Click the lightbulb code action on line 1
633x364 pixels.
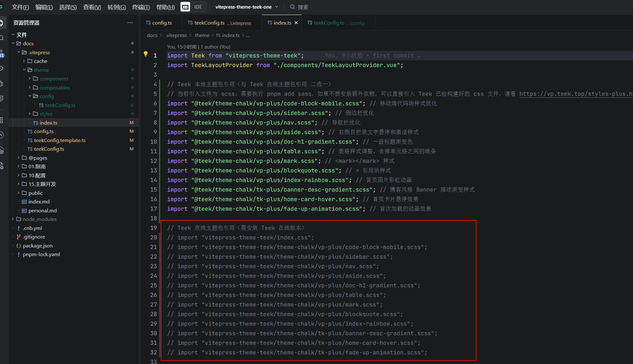point(146,54)
